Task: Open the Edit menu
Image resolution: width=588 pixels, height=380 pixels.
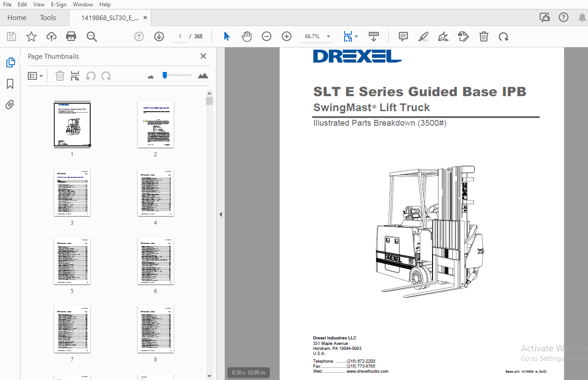Action: [22, 4]
